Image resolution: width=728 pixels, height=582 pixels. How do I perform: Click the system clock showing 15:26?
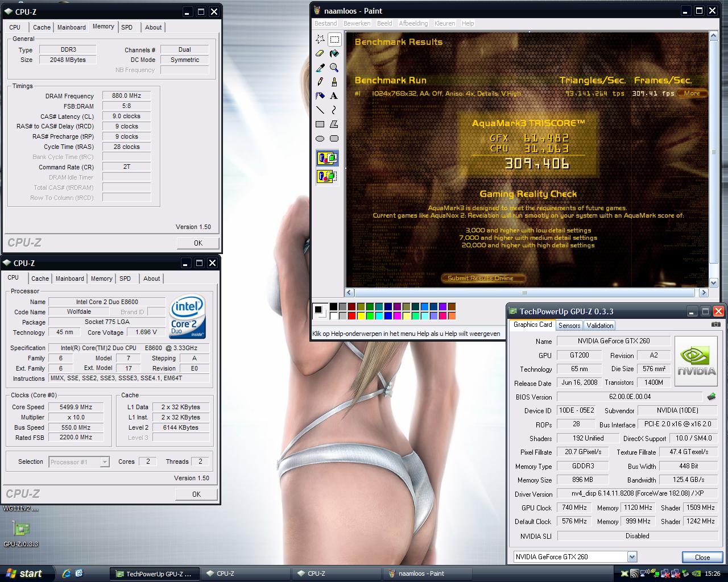pos(712,574)
